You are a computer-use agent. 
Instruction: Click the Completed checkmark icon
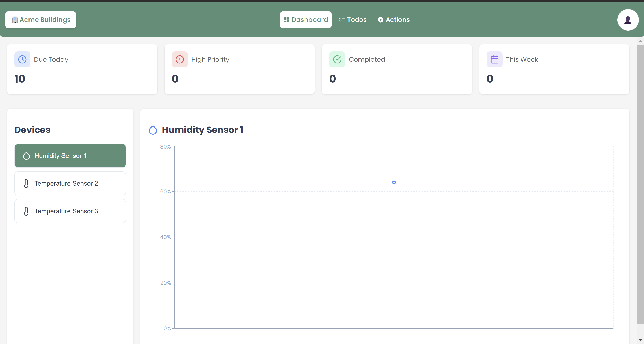[x=337, y=59]
